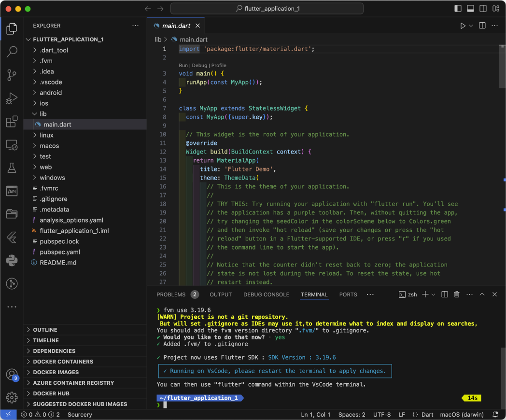Image resolution: width=506 pixels, height=420 pixels.
Task: Open pubspec.yaml in the explorer
Action: pyautogui.click(x=85, y=252)
